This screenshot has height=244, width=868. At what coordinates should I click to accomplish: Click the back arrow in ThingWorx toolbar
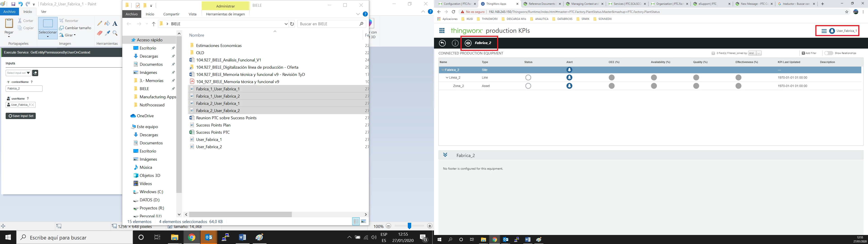click(x=442, y=43)
